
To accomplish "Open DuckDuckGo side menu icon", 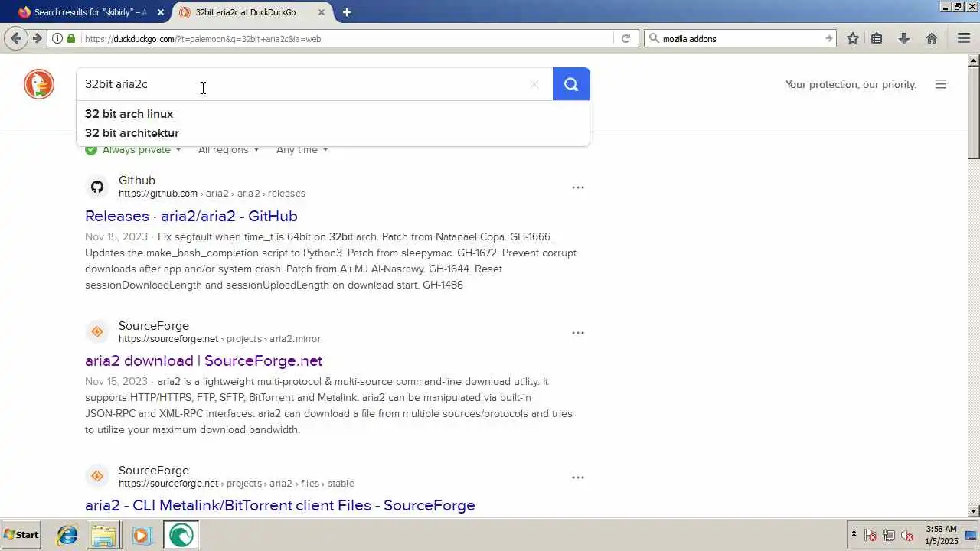I will coord(941,84).
